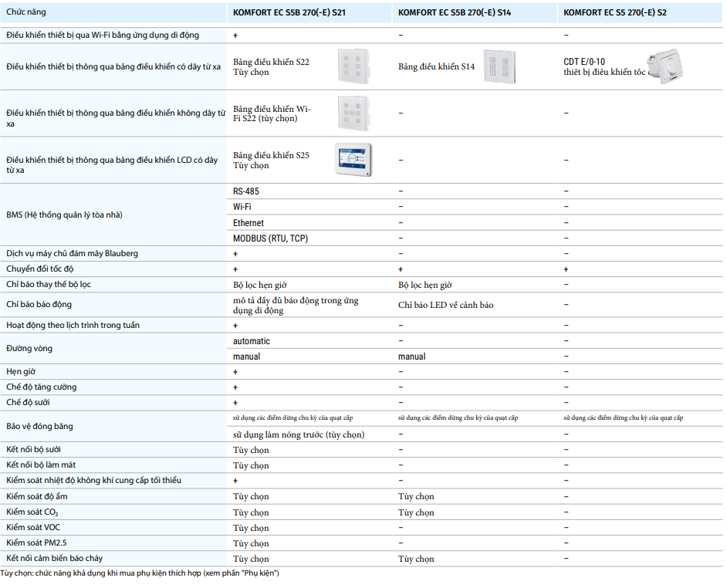Click text 'Bảng điều khiển Wi-Fi S22 (tùy chọn)'
The image size is (727, 588).
(x=272, y=113)
